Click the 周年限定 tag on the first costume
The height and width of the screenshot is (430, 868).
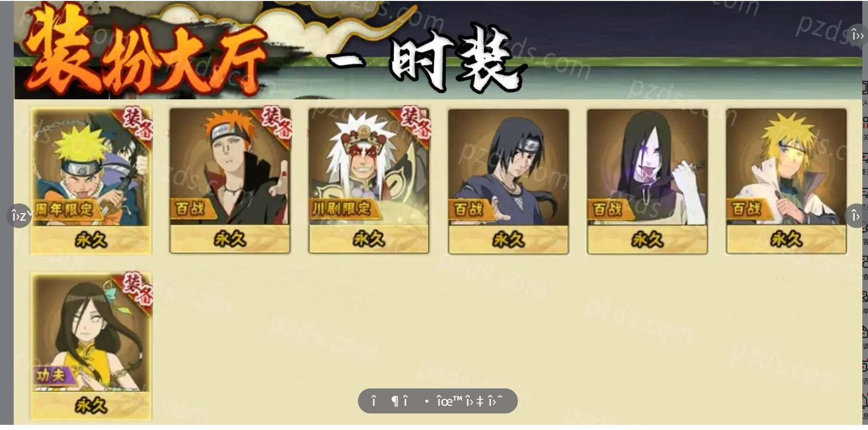coord(64,209)
